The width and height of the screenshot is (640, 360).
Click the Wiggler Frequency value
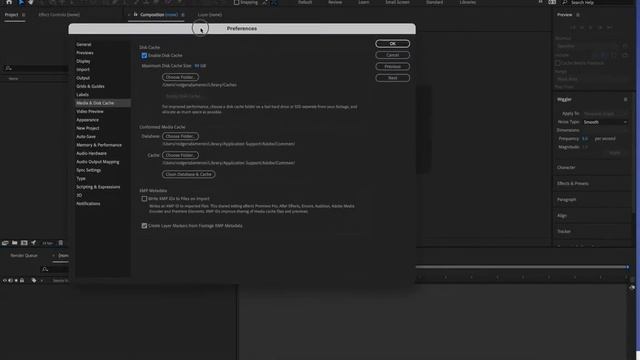pos(585,139)
